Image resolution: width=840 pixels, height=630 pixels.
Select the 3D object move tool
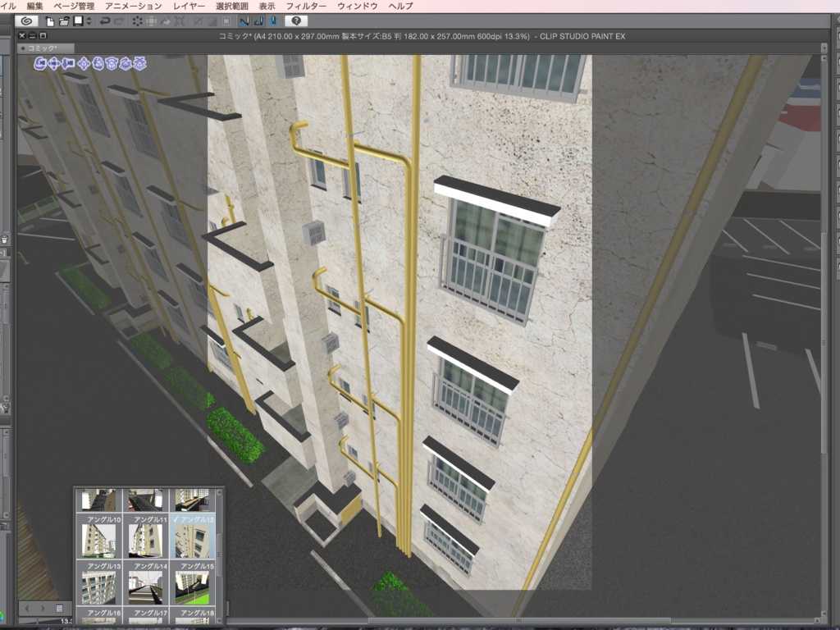click(x=84, y=63)
